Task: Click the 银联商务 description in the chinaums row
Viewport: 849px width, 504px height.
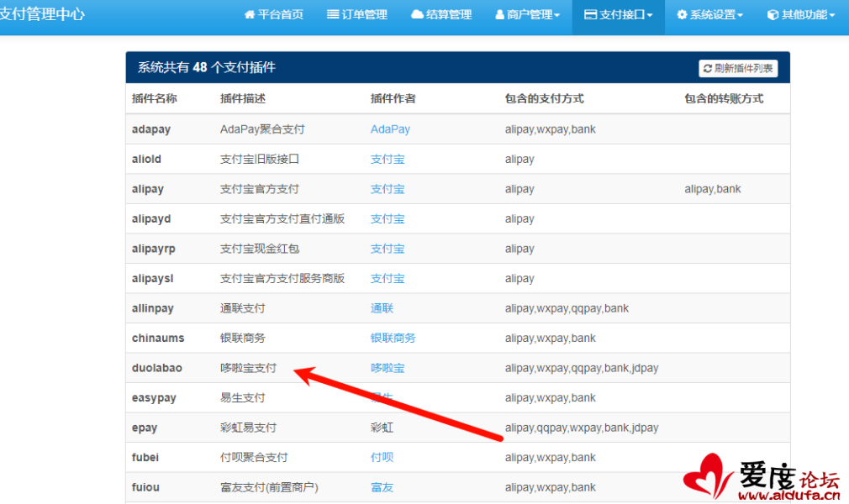Action: coord(243,338)
